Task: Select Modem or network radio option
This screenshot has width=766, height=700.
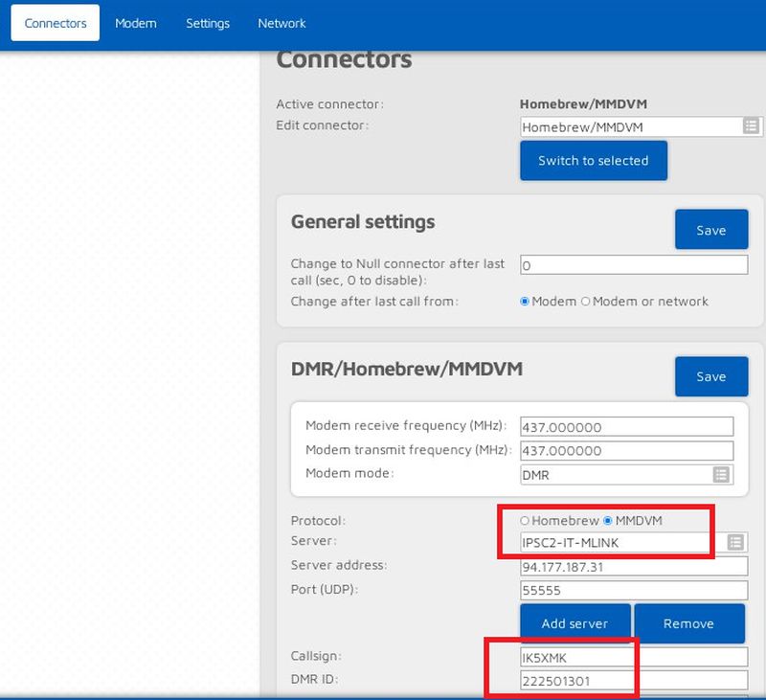Action: [585, 302]
